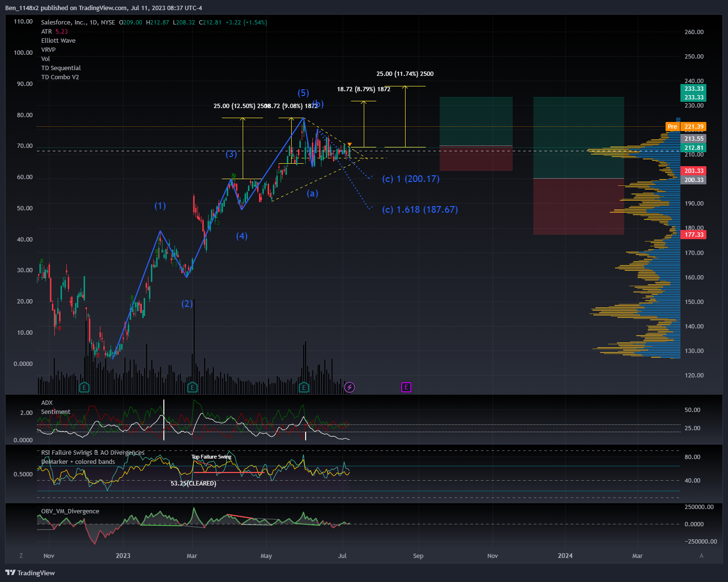Click the corrective wave (a) label

313,193
